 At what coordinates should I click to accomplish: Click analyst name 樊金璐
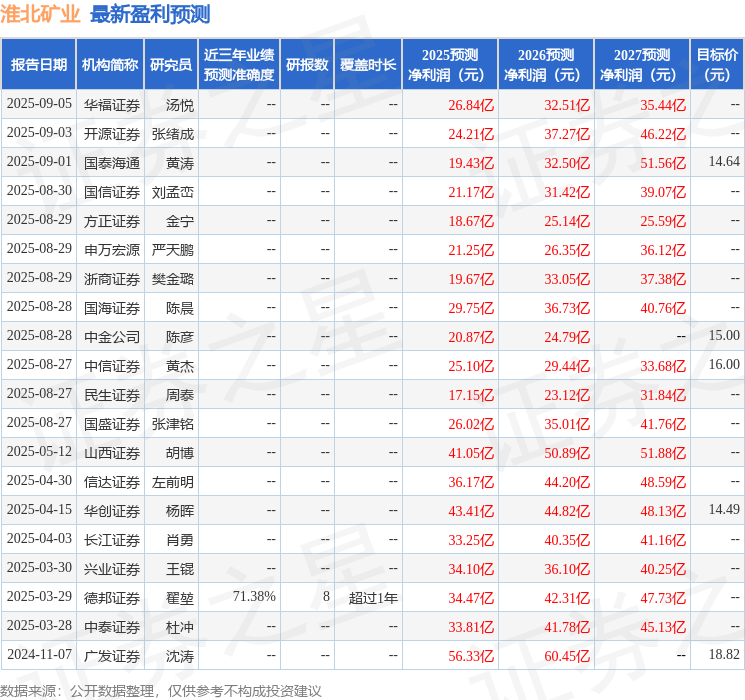(173, 279)
